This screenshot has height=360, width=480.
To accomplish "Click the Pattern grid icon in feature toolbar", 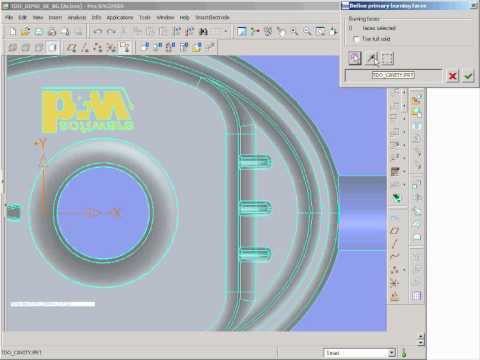I will coord(417,295).
